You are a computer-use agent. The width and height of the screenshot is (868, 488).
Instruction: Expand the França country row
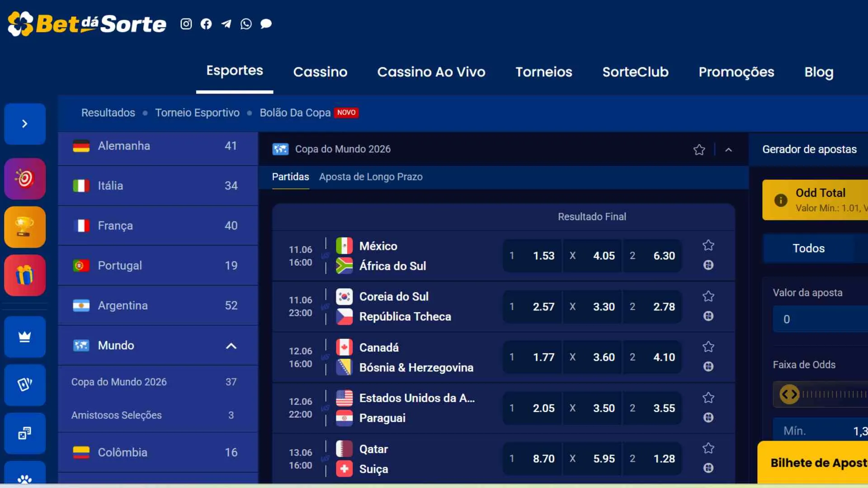[158, 225]
